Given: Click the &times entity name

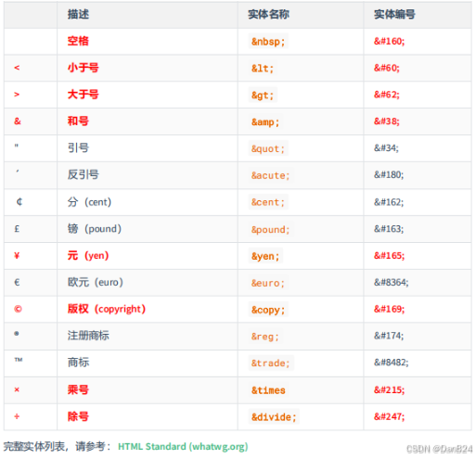Looking at the screenshot, I should point(268,390).
